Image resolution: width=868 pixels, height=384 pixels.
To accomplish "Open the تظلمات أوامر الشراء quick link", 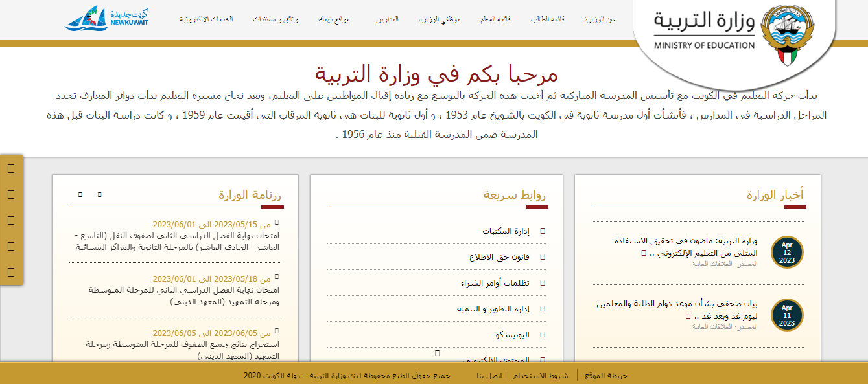I will (495, 283).
